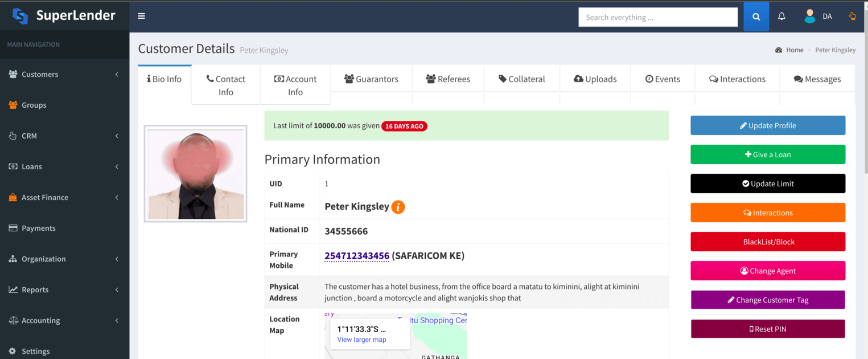Open the Interactions tab
Viewport: 868px width, 359px height.
[737, 79]
